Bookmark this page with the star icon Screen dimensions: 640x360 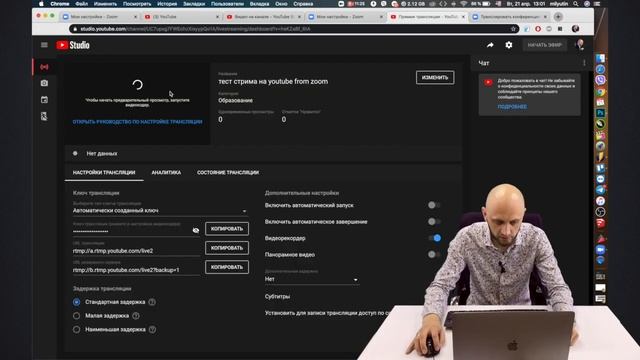tap(513, 29)
